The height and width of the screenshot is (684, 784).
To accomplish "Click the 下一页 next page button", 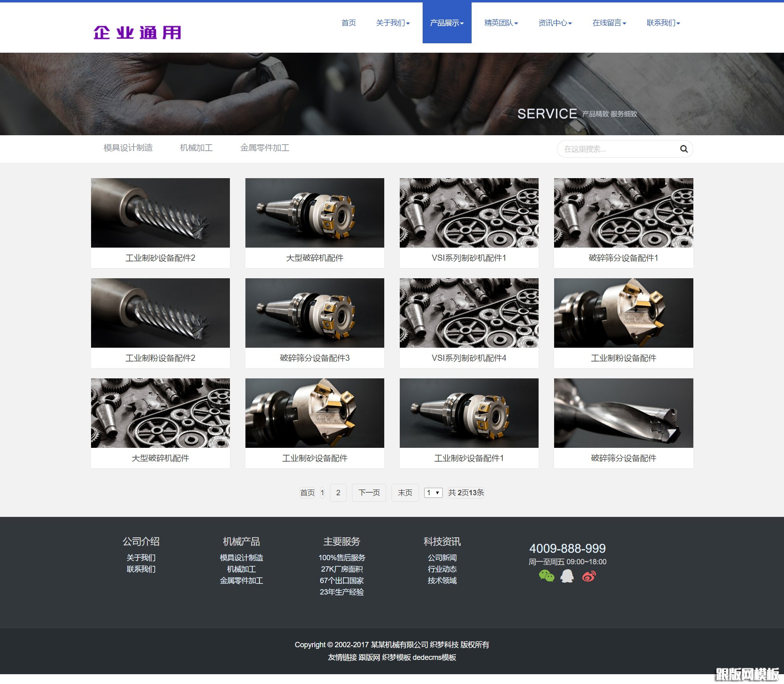I will 369,493.
